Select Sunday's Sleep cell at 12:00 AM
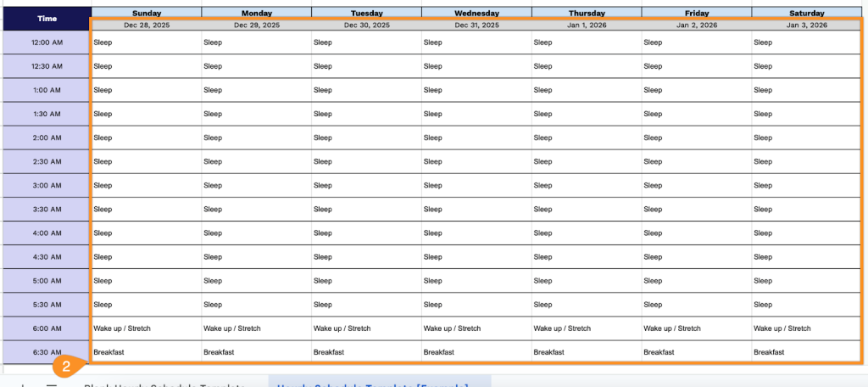 tap(146, 42)
